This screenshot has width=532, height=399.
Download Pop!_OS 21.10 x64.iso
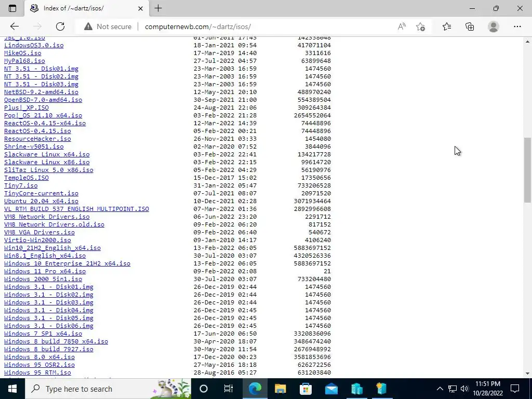point(43,115)
